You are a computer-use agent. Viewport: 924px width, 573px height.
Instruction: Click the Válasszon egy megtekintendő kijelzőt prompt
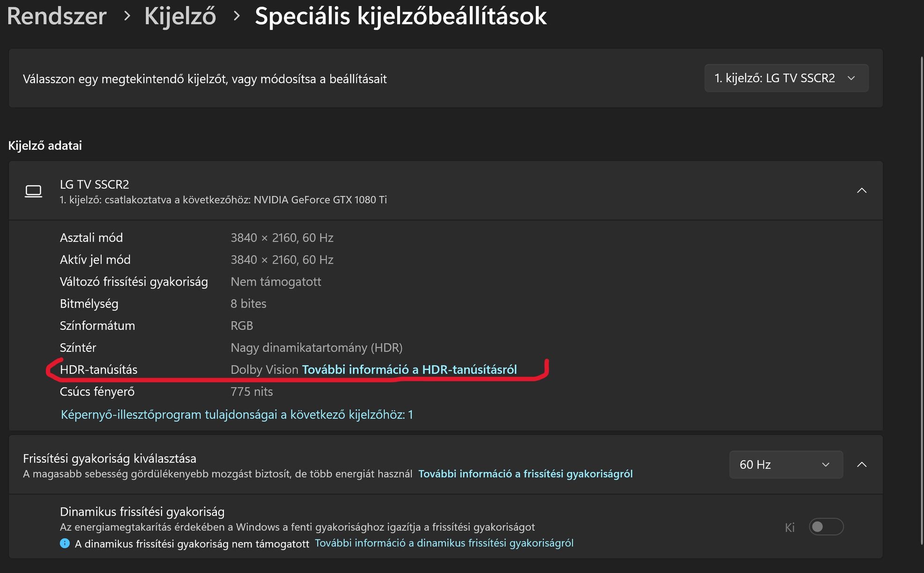[x=205, y=79]
